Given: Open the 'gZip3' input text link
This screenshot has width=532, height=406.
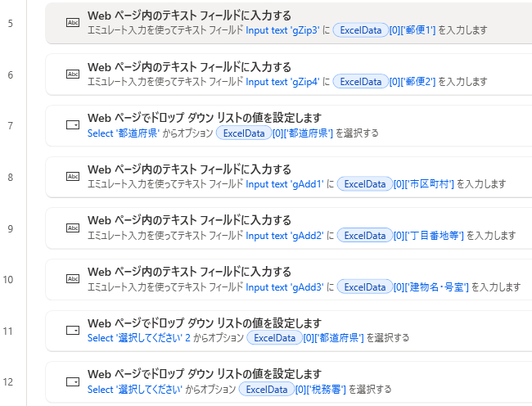Looking at the screenshot, I should point(283,30).
